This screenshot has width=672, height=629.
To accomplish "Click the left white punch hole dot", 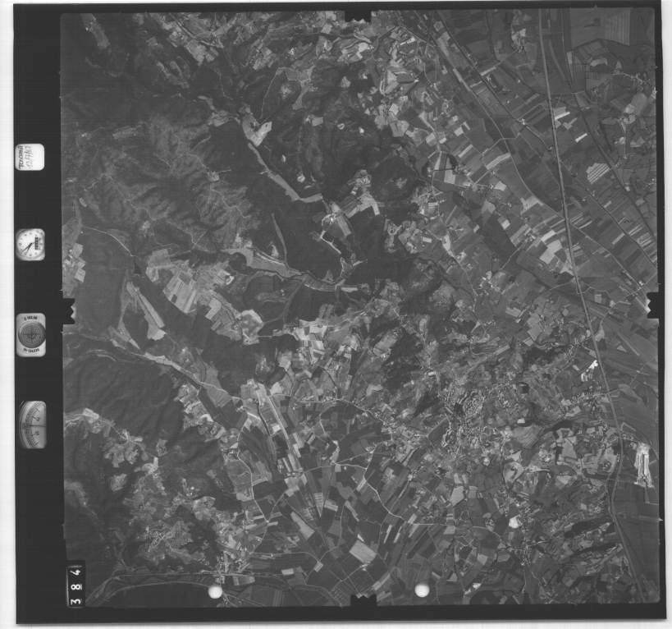I will coord(215,591).
